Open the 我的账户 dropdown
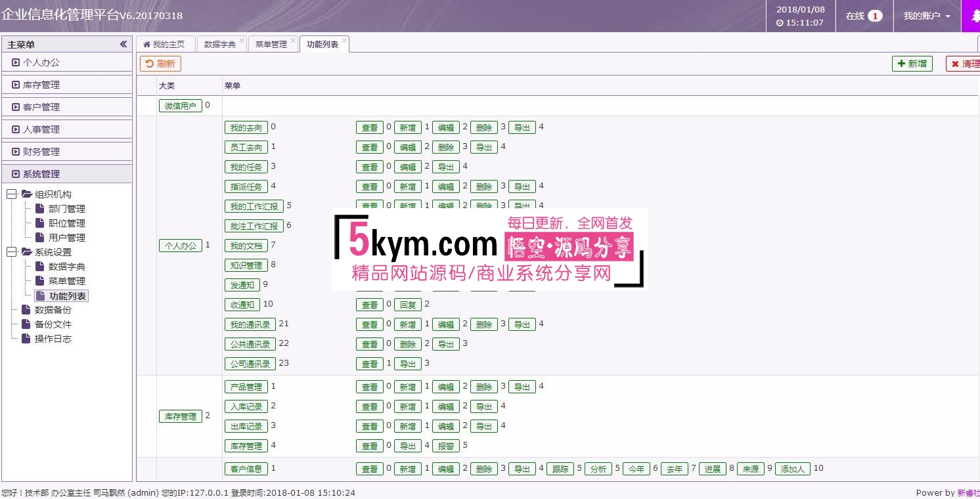 tap(927, 16)
